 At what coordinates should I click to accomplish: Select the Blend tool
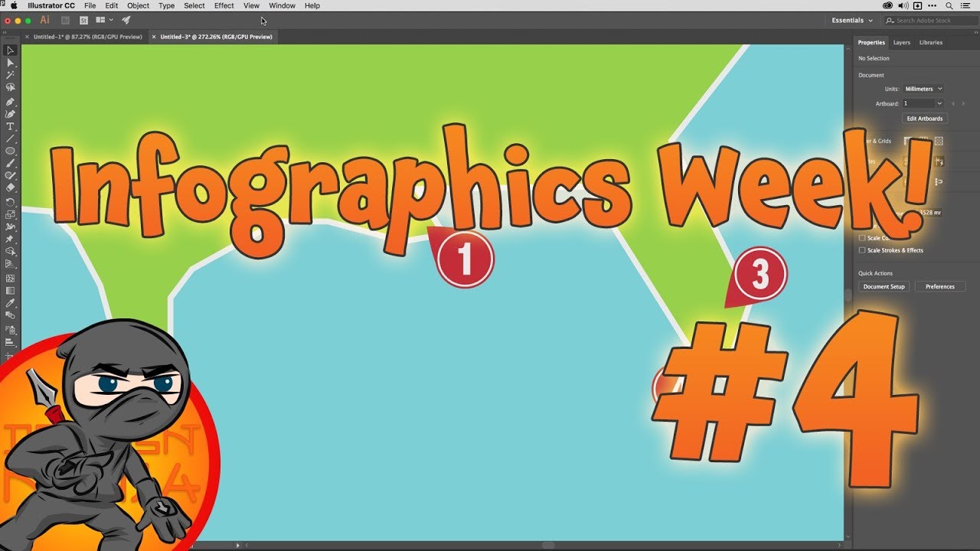coord(10,315)
